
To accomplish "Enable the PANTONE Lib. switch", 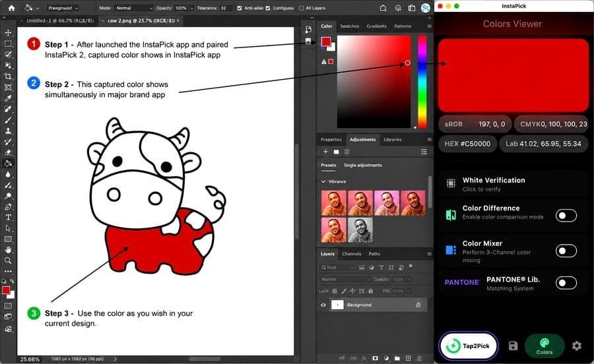I will pyautogui.click(x=566, y=283).
